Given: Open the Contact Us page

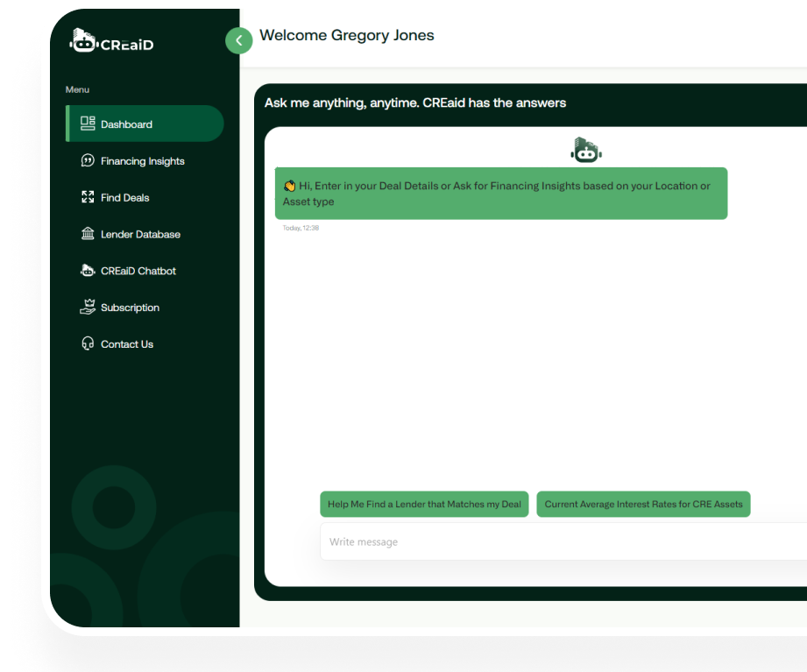Looking at the screenshot, I should [127, 343].
